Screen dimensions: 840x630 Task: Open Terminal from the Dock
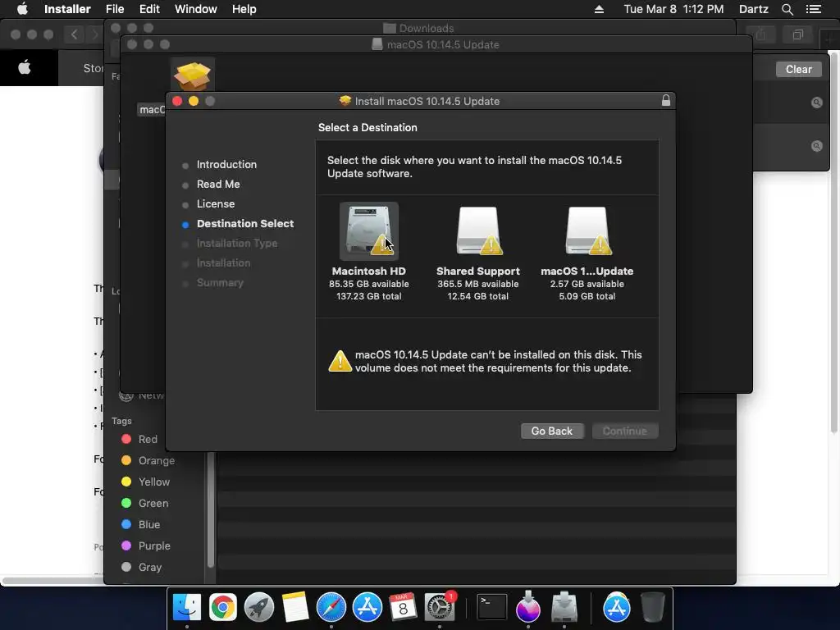tap(492, 607)
